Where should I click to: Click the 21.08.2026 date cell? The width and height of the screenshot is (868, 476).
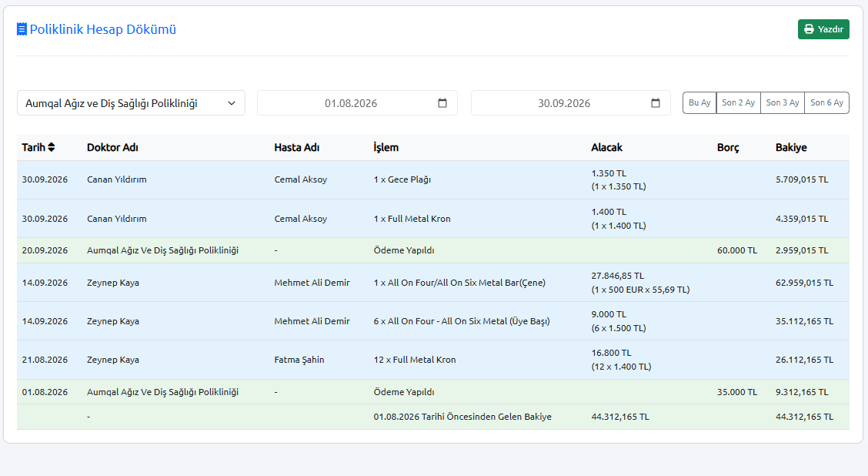click(x=45, y=360)
